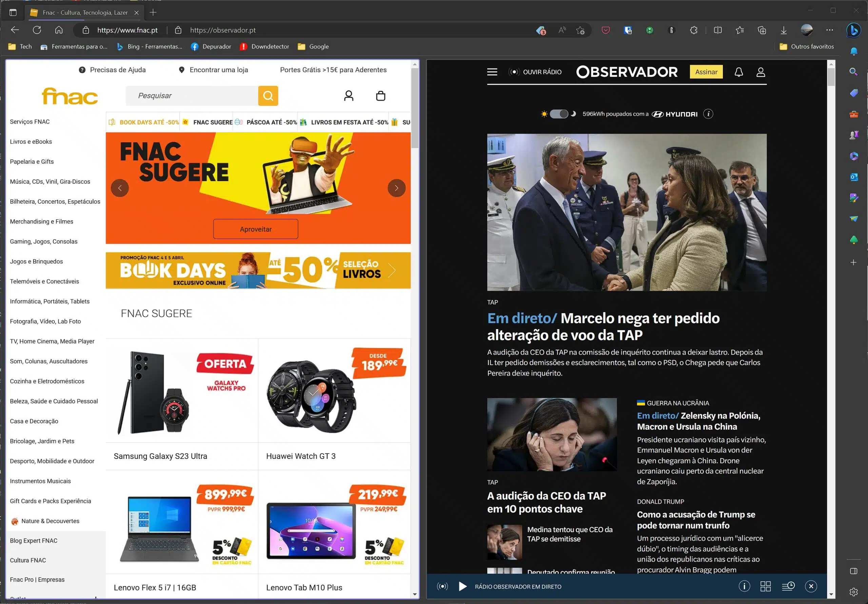Refresh the current page

tap(37, 30)
